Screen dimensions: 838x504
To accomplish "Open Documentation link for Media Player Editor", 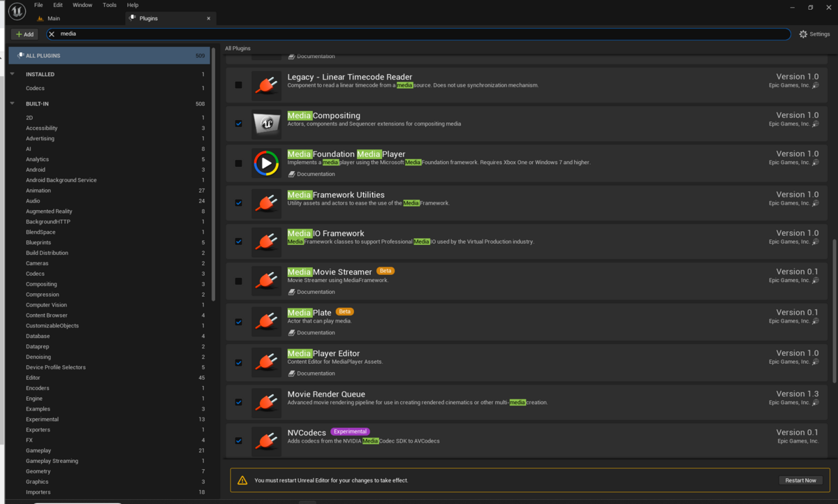I will (311, 373).
